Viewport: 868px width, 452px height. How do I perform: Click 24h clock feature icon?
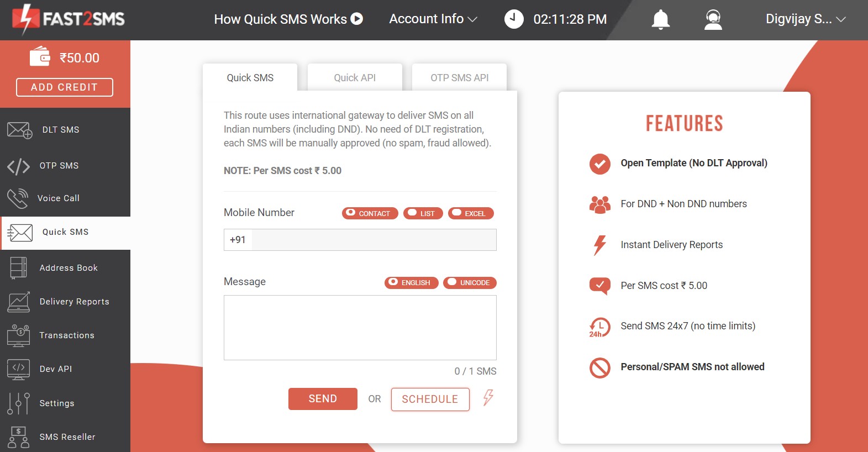pyautogui.click(x=599, y=327)
